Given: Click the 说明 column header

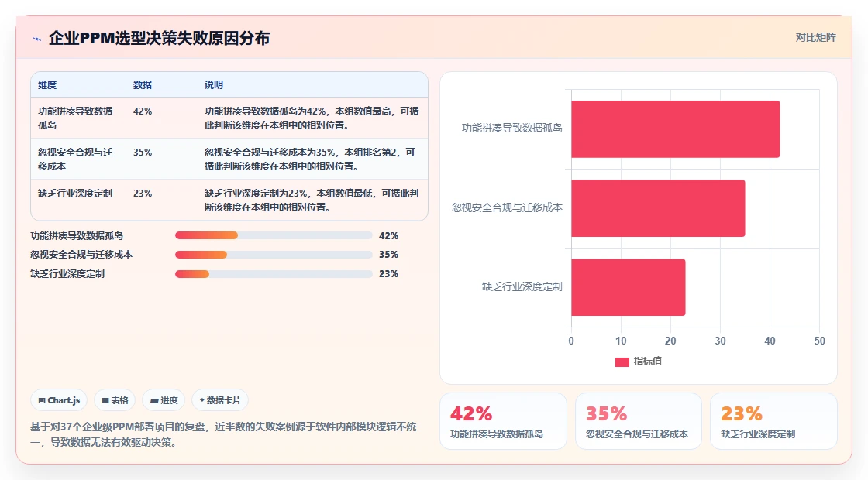Looking at the screenshot, I should tap(214, 84).
